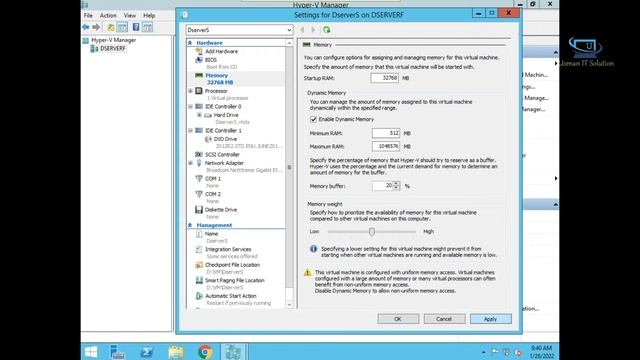Select the COM 2 port icon
Viewport: 640px width, 360px height.
(x=199, y=194)
